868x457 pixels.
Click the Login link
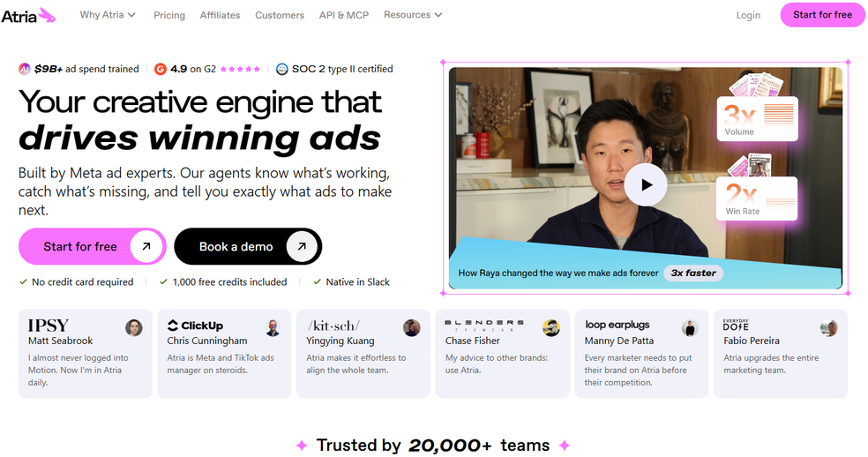[748, 16]
